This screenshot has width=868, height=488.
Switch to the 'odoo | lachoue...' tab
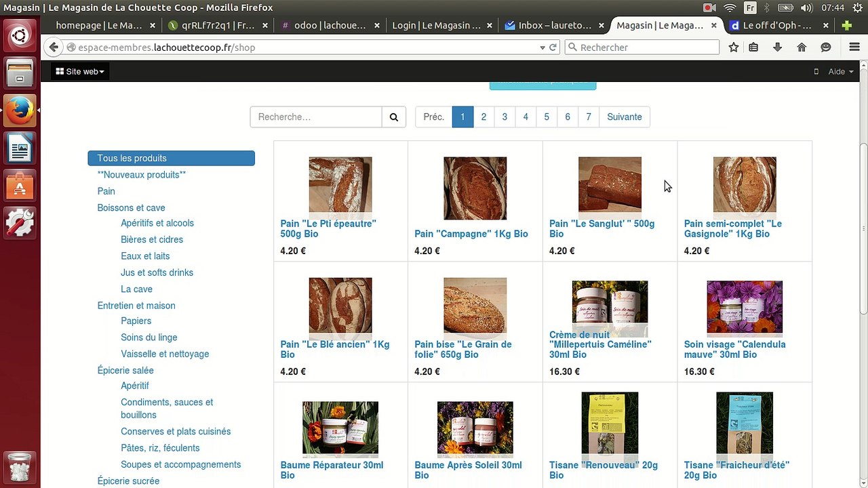click(330, 26)
